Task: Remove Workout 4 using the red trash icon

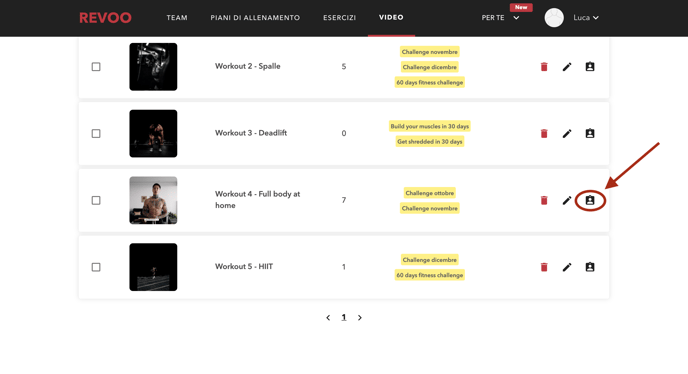Action: point(544,200)
